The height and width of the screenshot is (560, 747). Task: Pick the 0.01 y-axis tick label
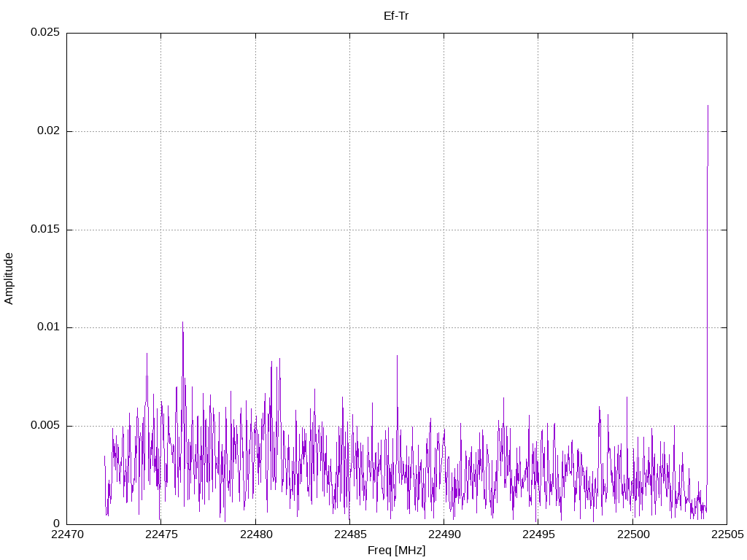pos(48,327)
